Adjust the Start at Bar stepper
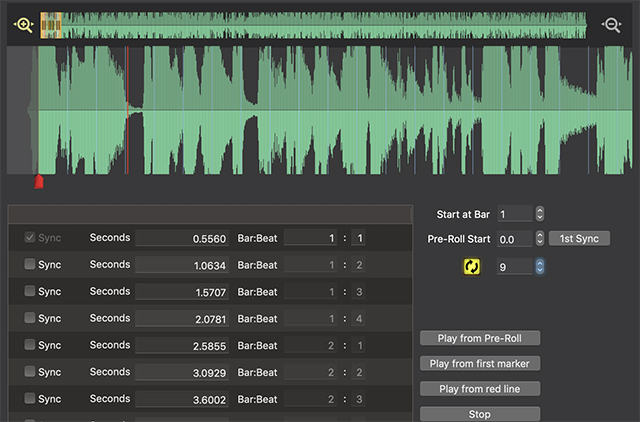This screenshot has width=640, height=422. click(540, 214)
